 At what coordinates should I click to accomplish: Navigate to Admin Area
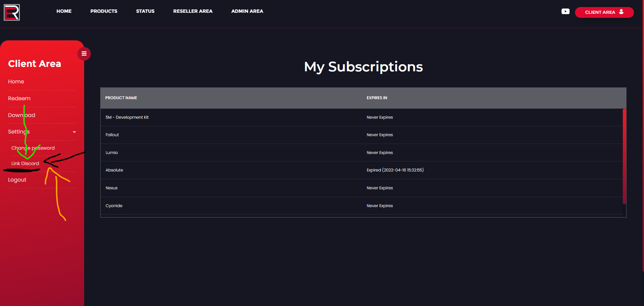click(247, 11)
